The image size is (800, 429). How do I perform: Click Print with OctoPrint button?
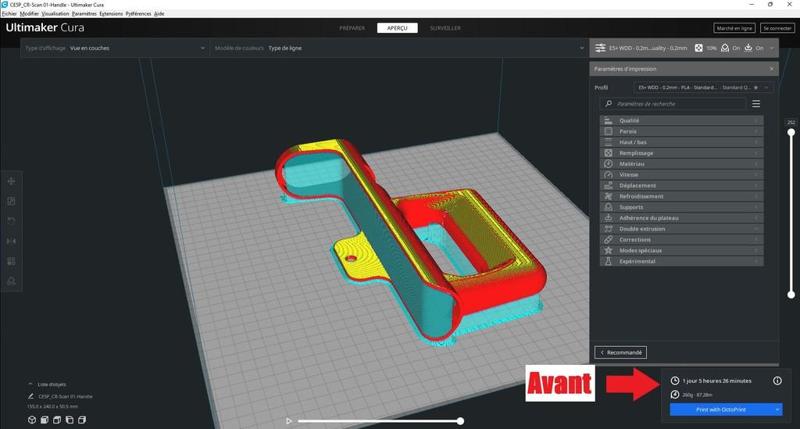[x=721, y=410]
